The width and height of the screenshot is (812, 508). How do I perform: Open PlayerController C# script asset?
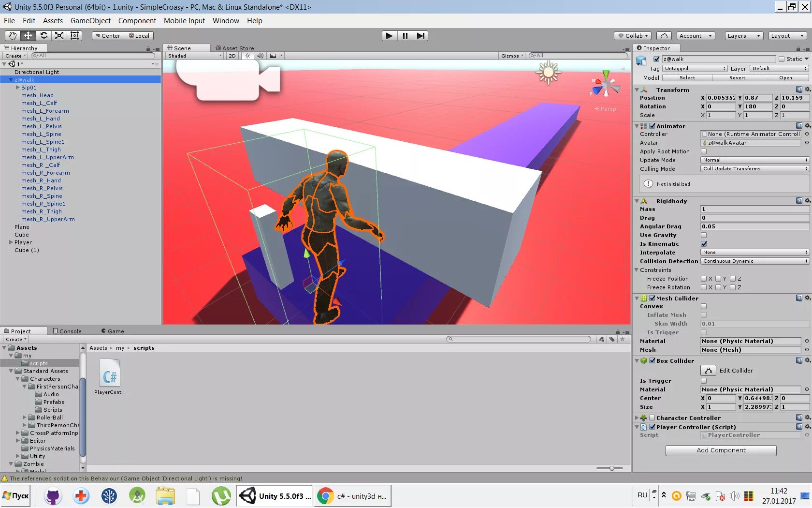[110, 377]
